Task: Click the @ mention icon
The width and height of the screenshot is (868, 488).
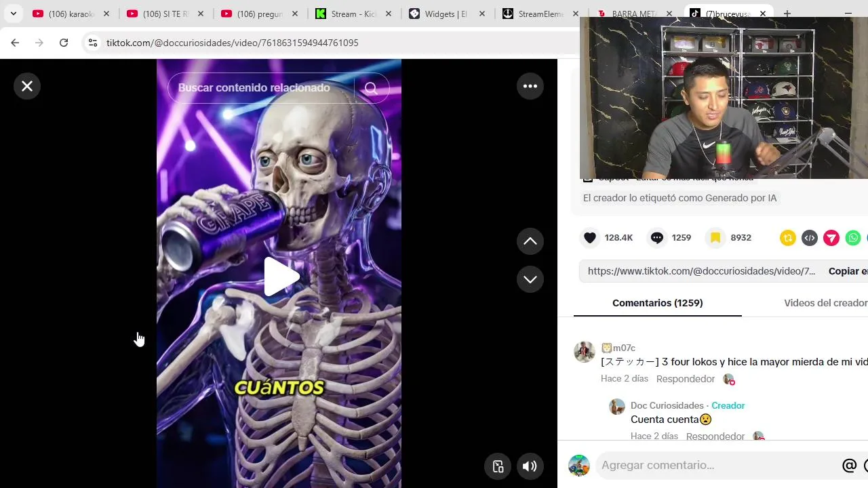Action: coord(849,466)
